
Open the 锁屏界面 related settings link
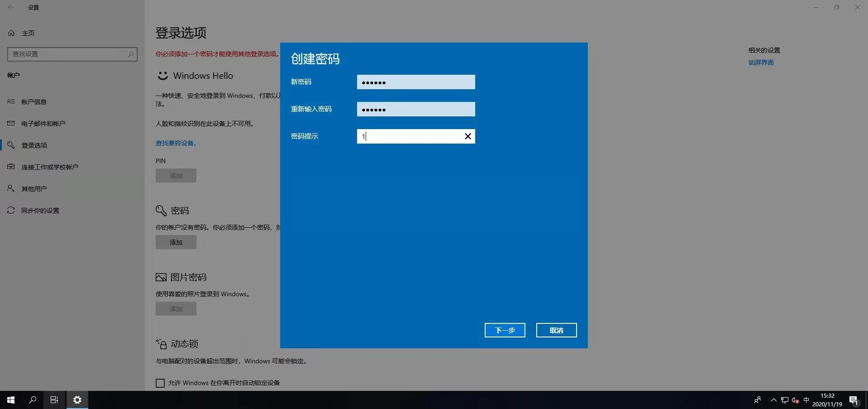(761, 63)
